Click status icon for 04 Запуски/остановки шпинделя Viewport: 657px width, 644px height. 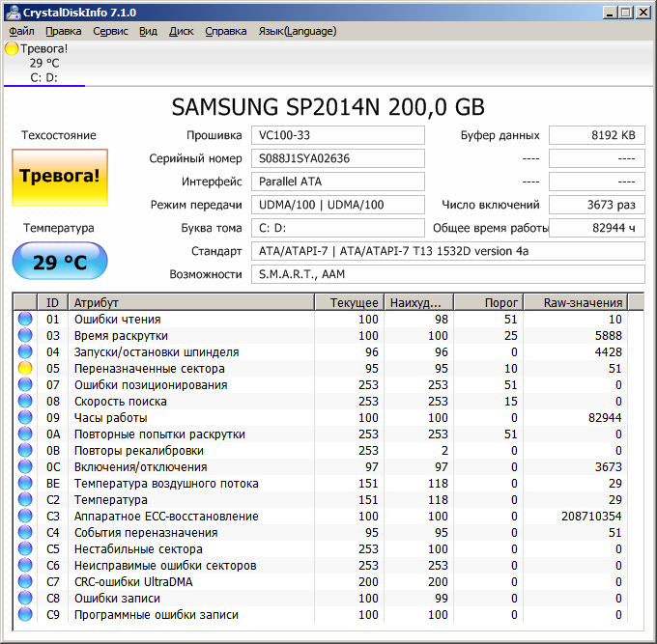click(25, 351)
